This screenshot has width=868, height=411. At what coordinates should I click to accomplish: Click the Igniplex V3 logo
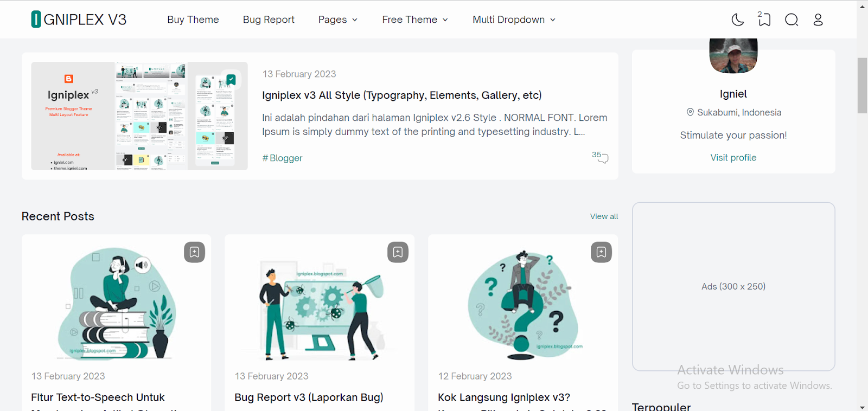pos(79,20)
